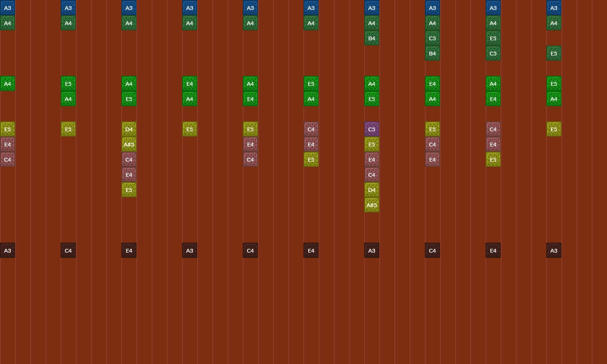
Task: Select dark green E5 directly above C5
Action: 493,38
